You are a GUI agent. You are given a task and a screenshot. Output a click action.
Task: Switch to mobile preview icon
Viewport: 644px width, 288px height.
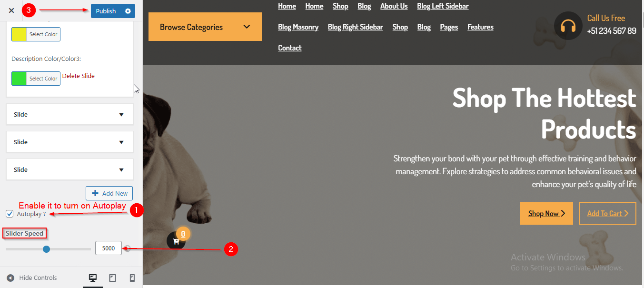pyautogui.click(x=132, y=278)
